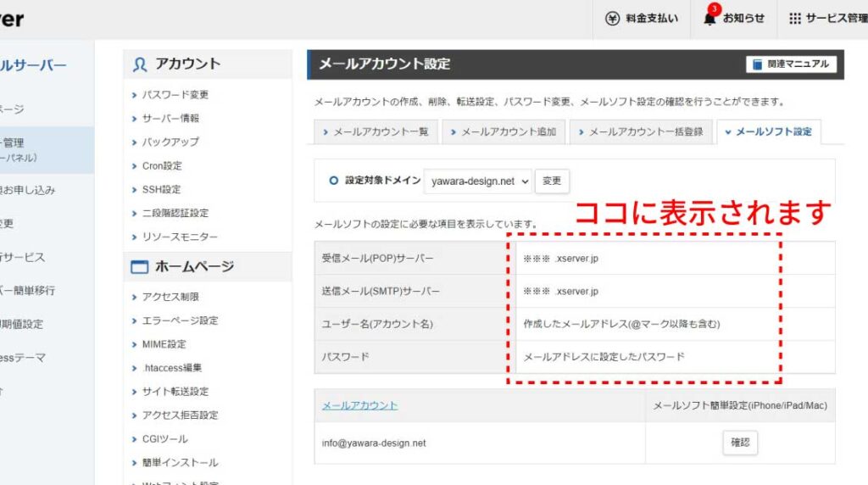Switch to the メールアカウント一覧 tab

(x=376, y=131)
